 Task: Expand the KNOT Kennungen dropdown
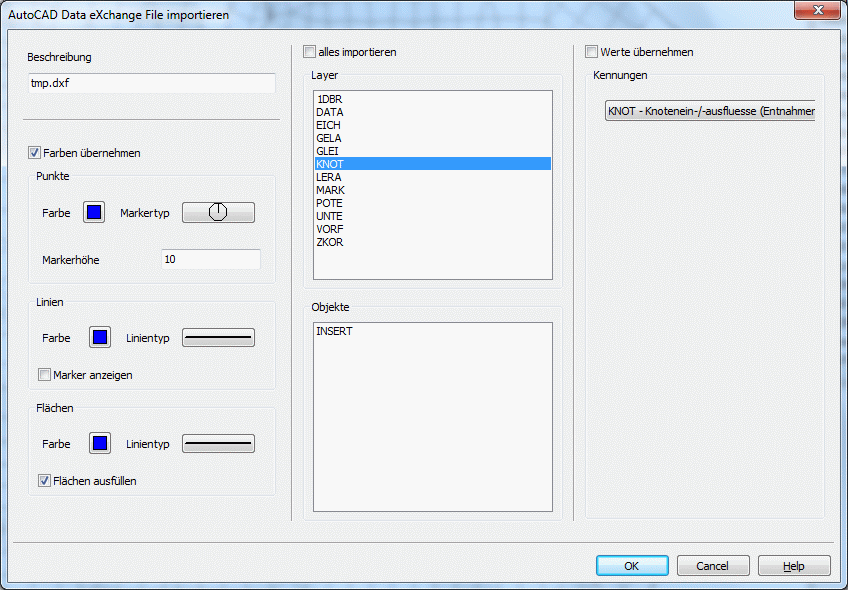coord(710,112)
